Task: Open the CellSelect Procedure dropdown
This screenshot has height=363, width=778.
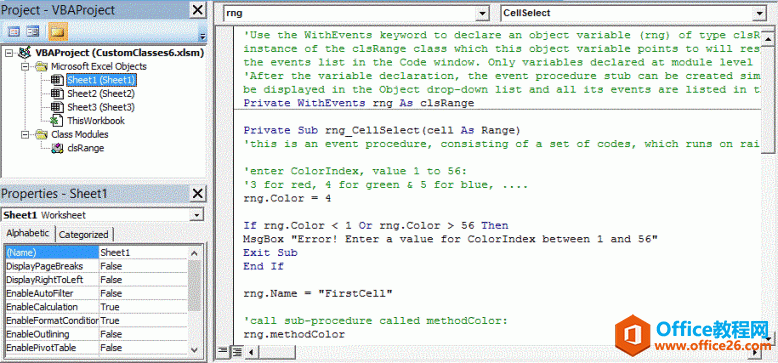Action: (x=759, y=13)
